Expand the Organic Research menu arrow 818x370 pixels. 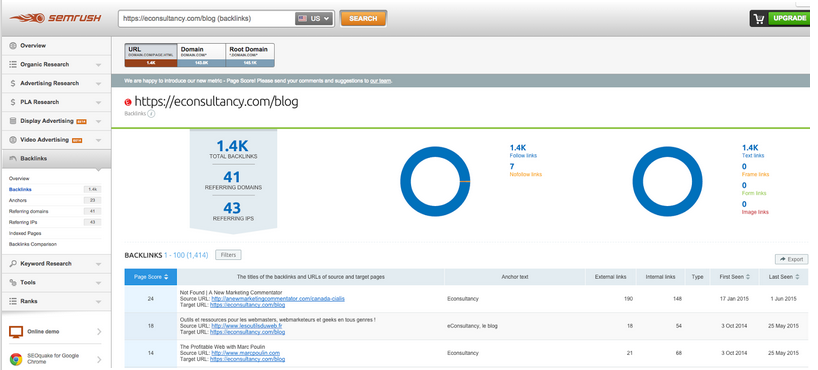[x=99, y=65]
